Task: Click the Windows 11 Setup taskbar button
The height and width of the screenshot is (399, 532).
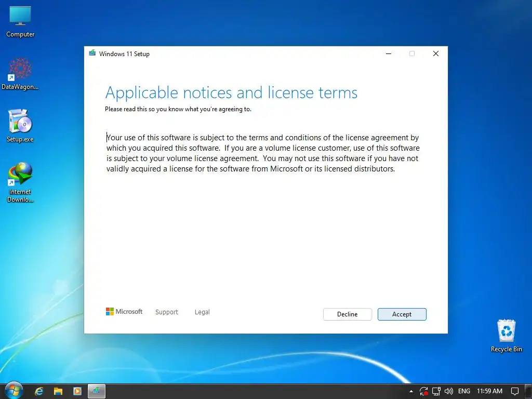Action: (97, 391)
